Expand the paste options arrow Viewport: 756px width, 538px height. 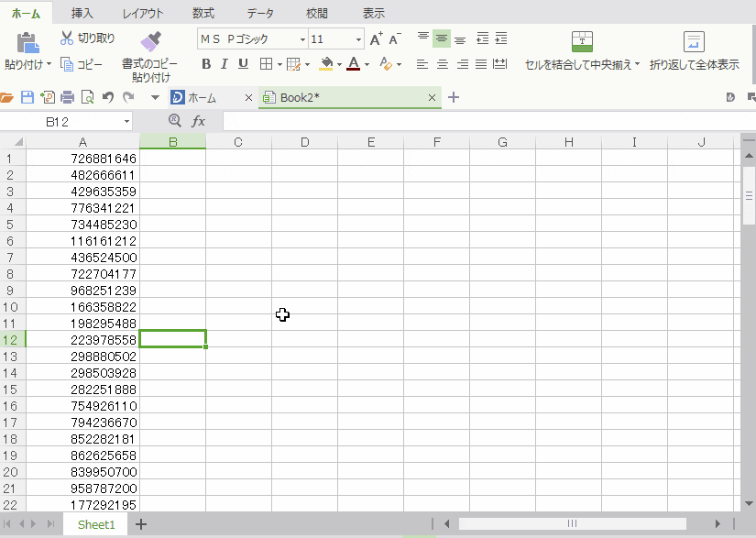coord(49,64)
